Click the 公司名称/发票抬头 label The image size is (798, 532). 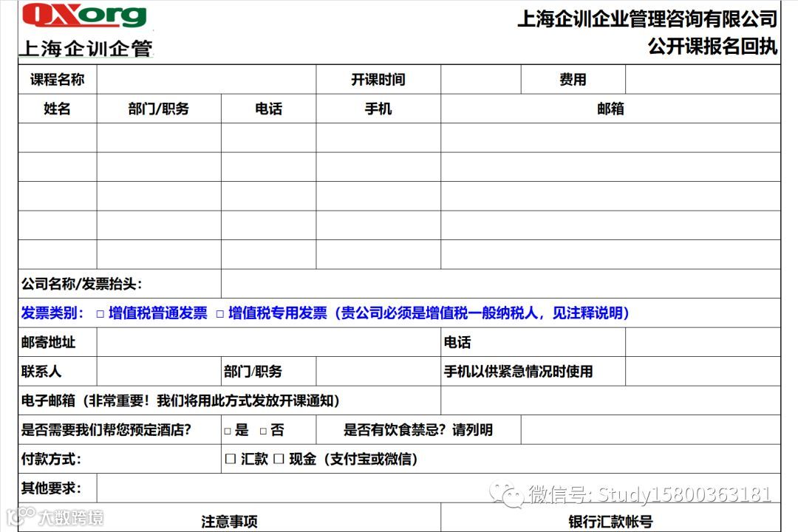[x=81, y=284]
